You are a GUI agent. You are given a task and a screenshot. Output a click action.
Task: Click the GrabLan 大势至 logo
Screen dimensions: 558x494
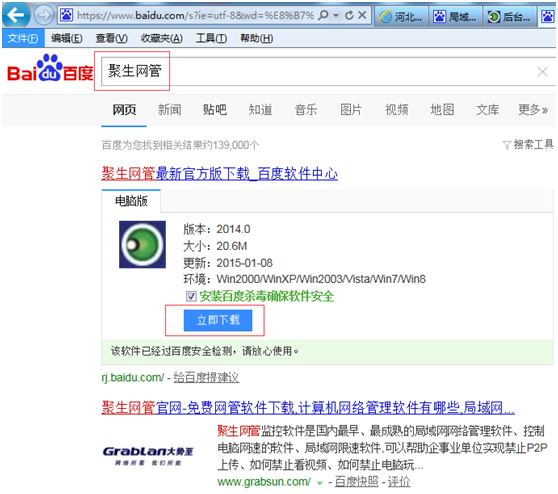click(x=148, y=455)
